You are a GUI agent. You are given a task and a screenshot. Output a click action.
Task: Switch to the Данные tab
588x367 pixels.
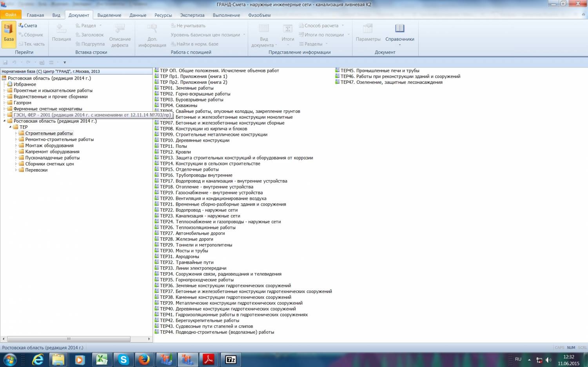click(138, 15)
